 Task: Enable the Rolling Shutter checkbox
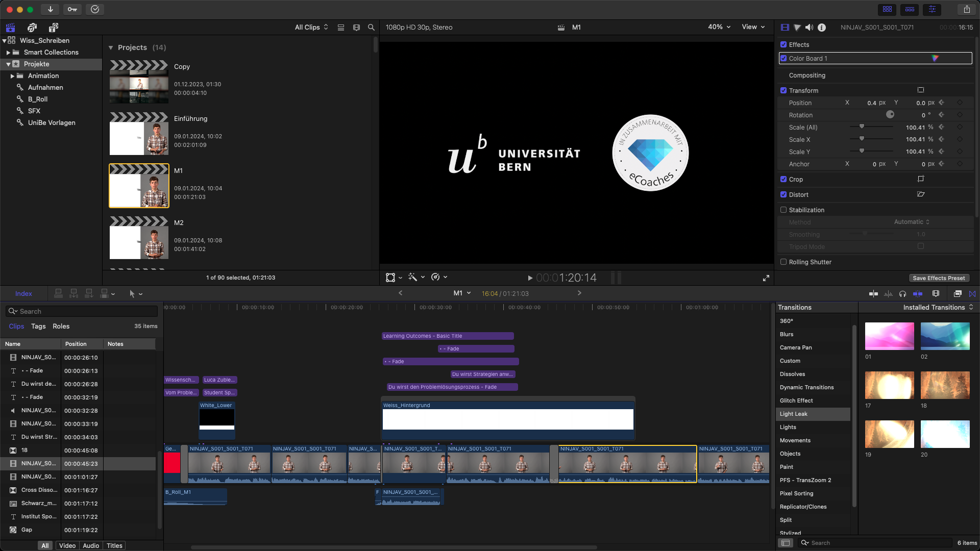783,262
